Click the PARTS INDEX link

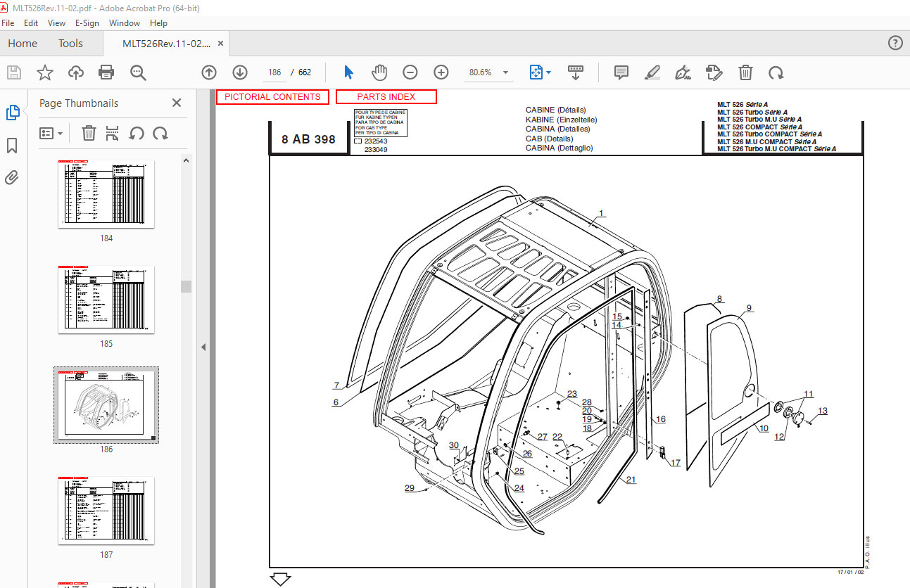coord(386,97)
